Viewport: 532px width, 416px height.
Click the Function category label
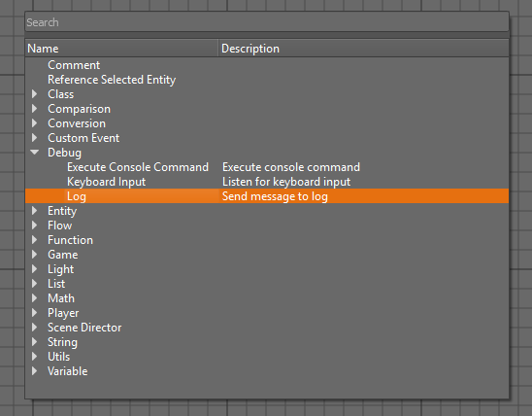click(70, 240)
